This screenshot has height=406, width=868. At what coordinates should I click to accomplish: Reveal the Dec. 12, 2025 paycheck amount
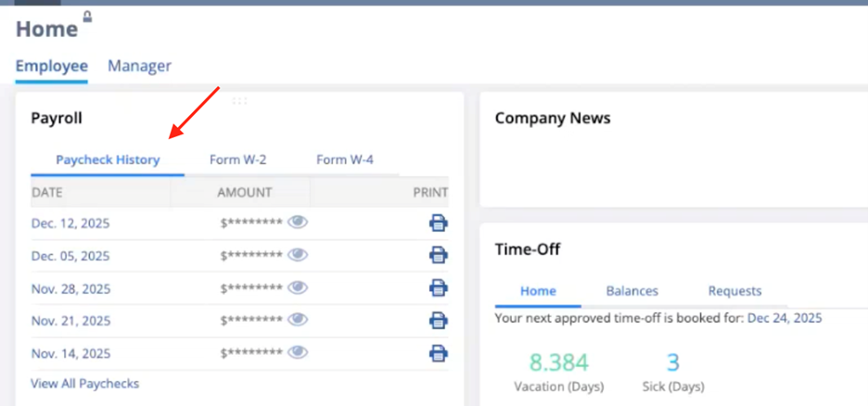coord(298,222)
